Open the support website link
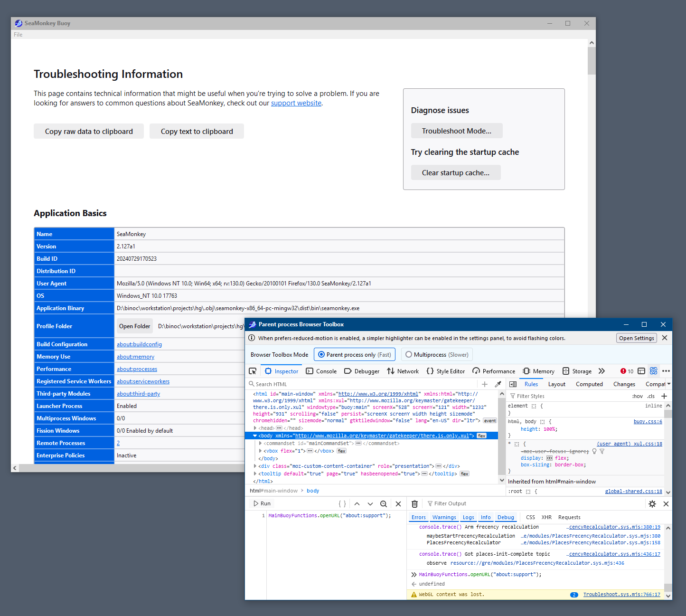 296,103
